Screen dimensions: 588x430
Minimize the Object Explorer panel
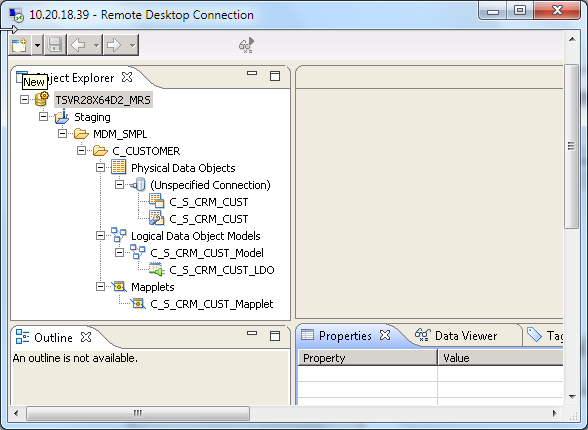point(252,73)
